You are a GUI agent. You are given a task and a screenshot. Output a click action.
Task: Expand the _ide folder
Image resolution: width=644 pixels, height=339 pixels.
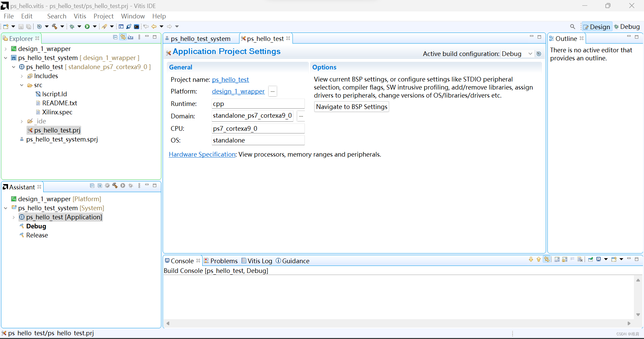[22, 121]
